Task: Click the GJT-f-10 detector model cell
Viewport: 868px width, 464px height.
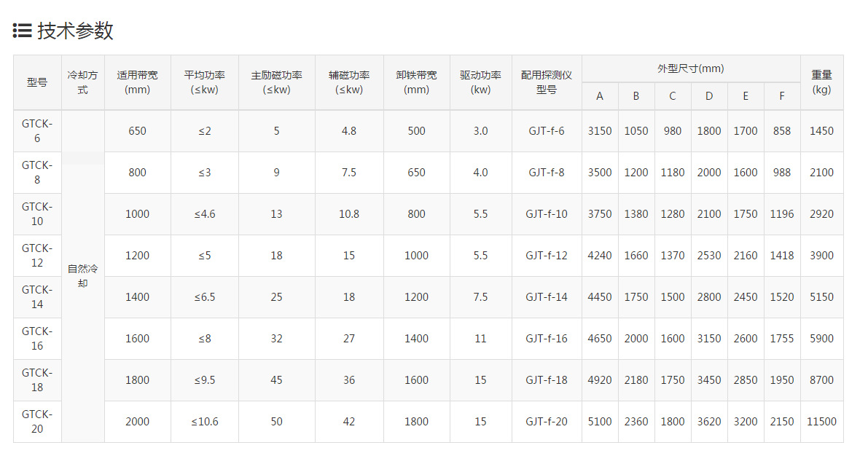Action: pyautogui.click(x=547, y=214)
